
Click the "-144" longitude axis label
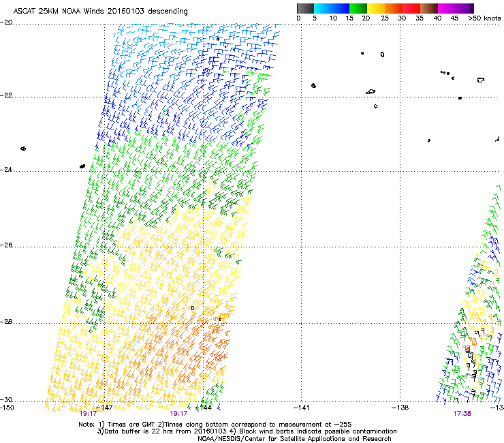[x=203, y=408]
